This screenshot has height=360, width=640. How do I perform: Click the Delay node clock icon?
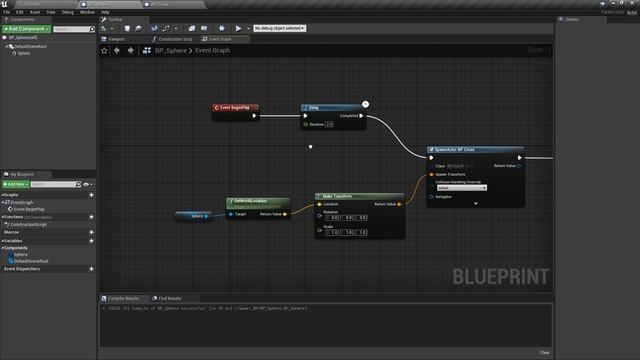[x=365, y=104]
